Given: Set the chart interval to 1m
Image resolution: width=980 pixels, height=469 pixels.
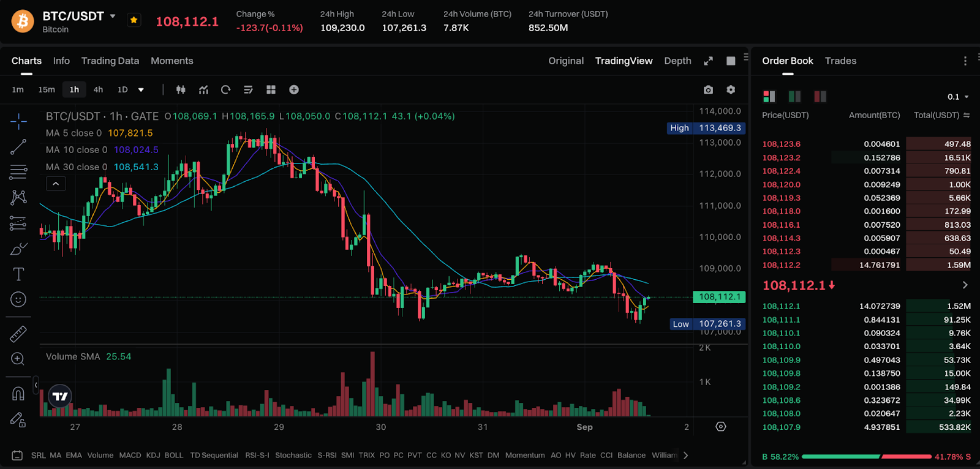Looking at the screenshot, I should pos(18,89).
